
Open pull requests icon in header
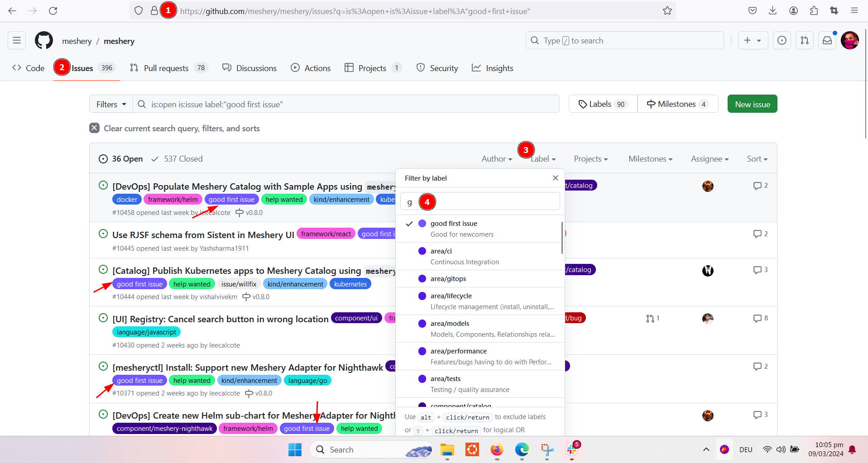(805, 41)
